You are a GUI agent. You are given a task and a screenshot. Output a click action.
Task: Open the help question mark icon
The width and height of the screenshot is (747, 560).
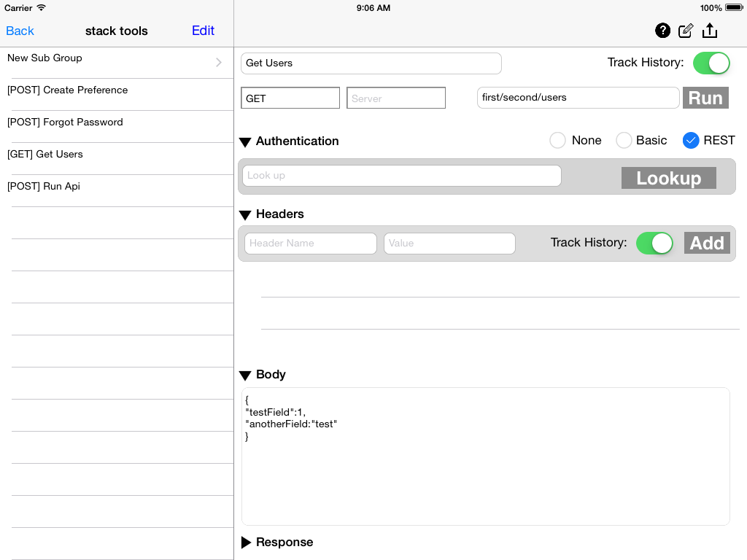point(662,31)
